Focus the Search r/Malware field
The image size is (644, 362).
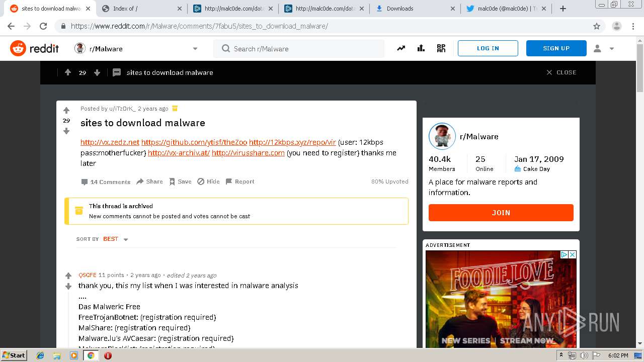tap(299, 49)
